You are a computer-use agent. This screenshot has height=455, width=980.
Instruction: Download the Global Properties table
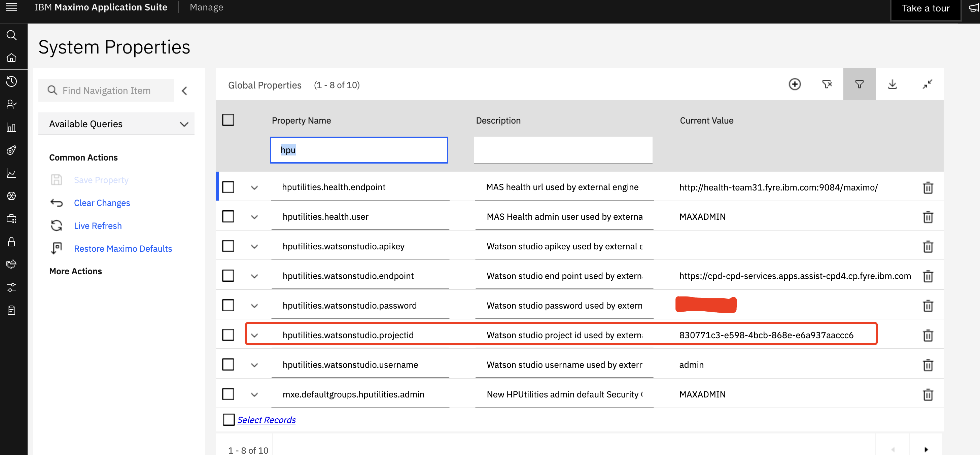point(892,84)
